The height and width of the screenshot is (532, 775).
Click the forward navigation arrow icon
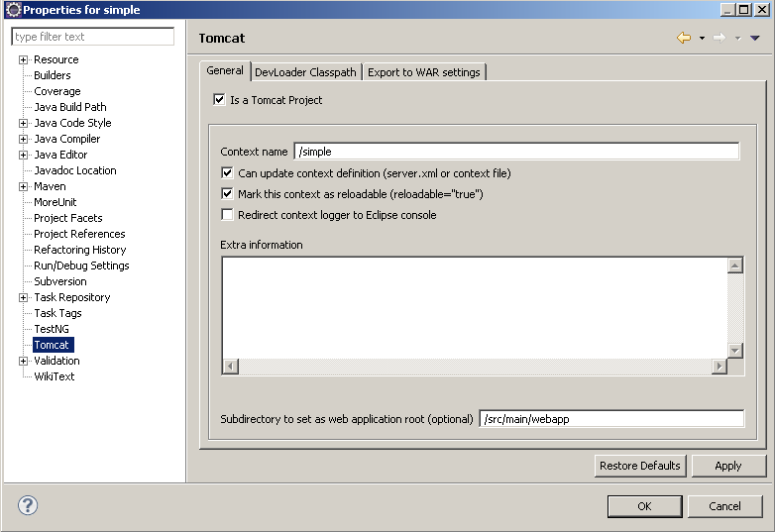tap(720, 38)
